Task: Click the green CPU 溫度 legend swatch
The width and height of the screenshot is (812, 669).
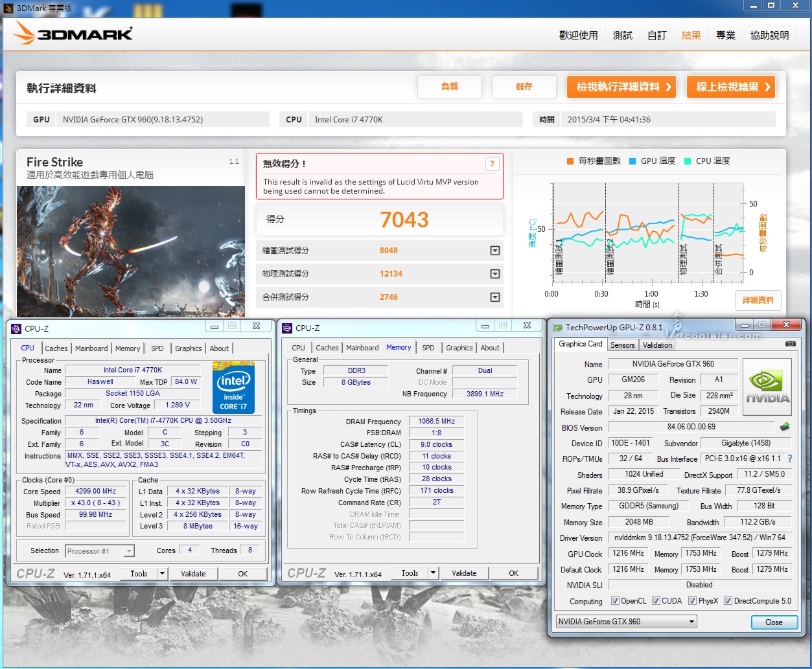Action: pyautogui.click(x=687, y=161)
